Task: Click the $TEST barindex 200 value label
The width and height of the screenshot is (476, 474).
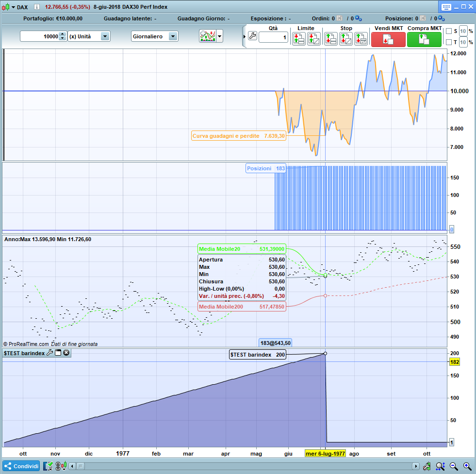Action: tap(258, 355)
